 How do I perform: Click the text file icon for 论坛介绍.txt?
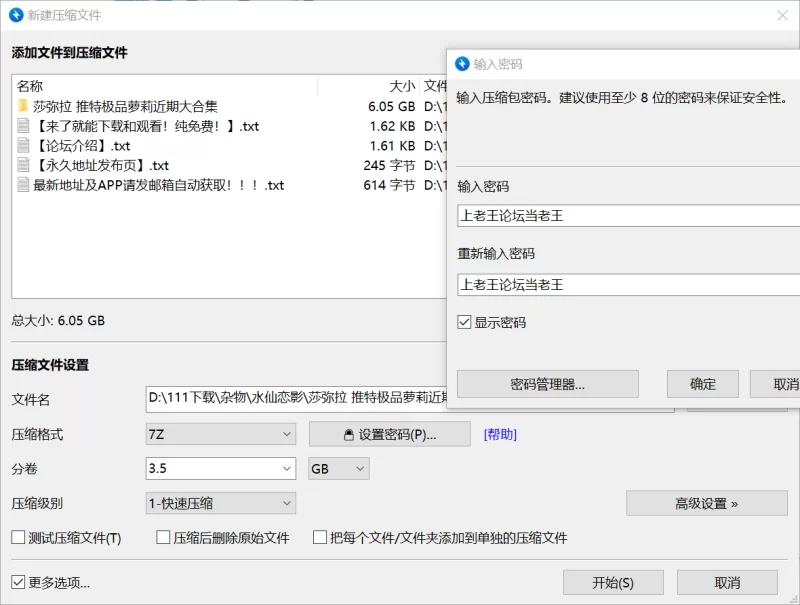pos(23,146)
